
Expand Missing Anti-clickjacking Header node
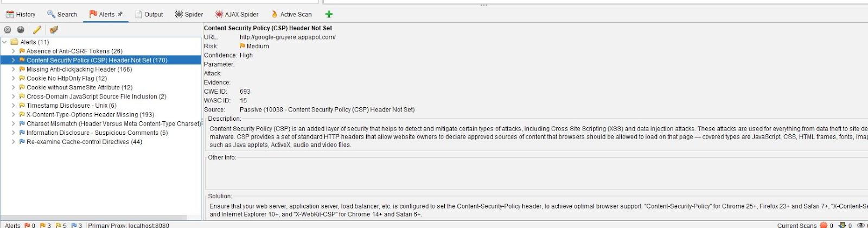click(14, 69)
